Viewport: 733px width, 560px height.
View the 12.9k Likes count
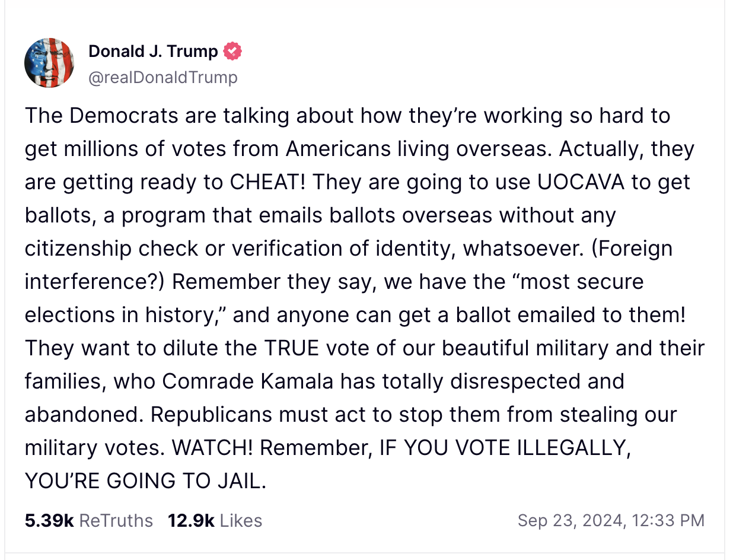tap(191, 520)
